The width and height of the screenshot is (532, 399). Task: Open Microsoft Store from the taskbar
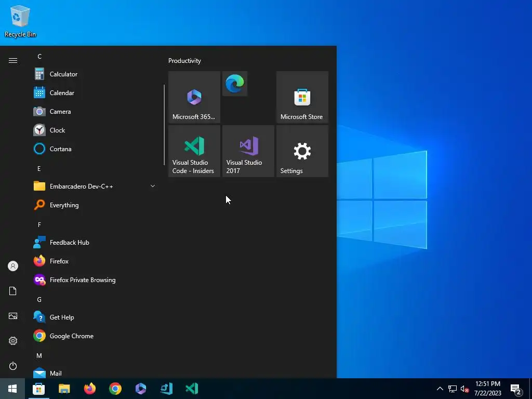[38, 389]
